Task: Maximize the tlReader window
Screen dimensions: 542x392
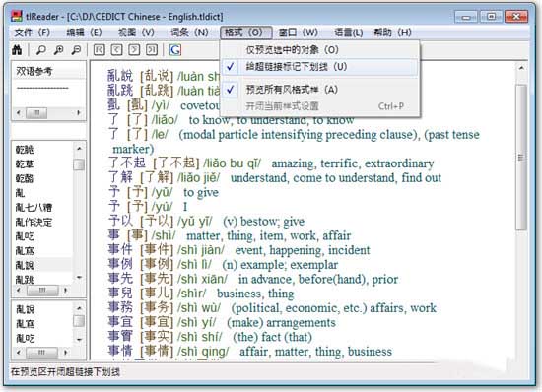Action: 491,16
